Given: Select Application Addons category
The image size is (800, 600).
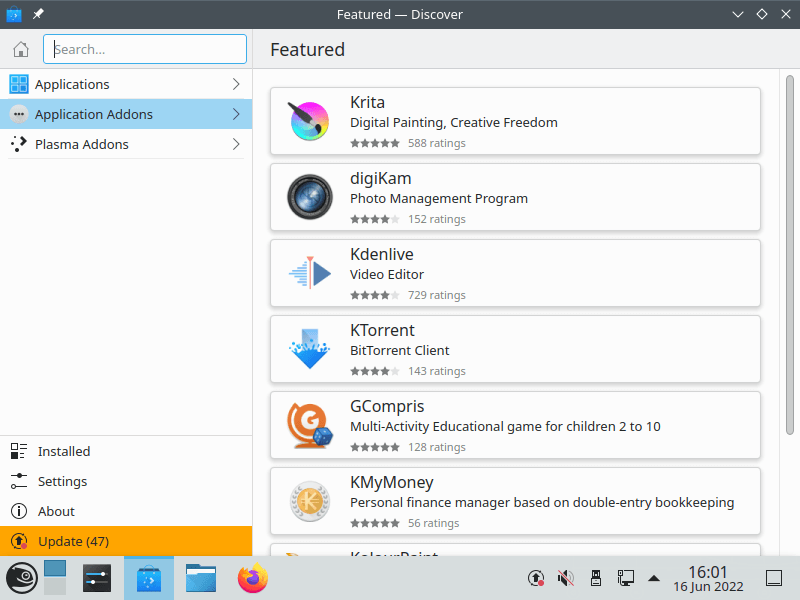Looking at the screenshot, I should pyautogui.click(x=126, y=114).
